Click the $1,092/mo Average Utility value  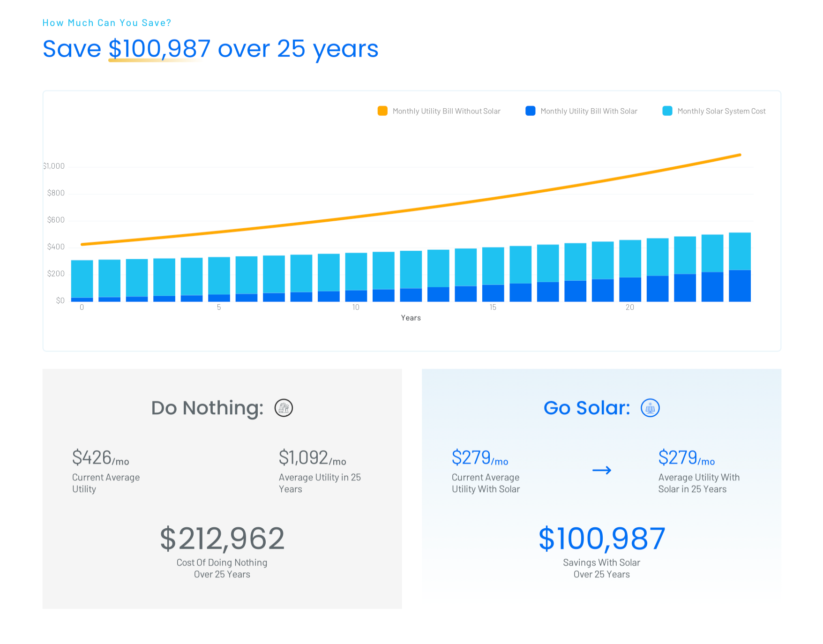coord(312,458)
